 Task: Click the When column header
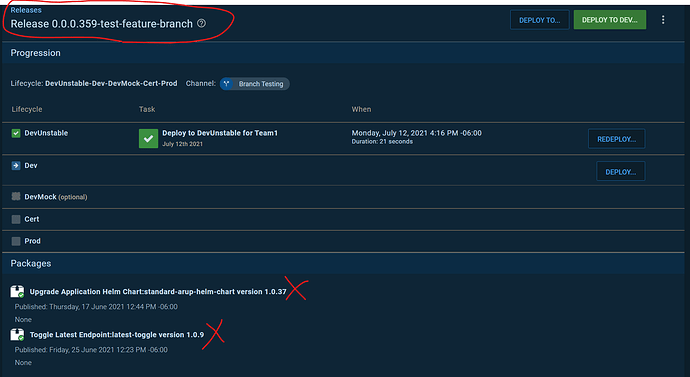coord(361,109)
